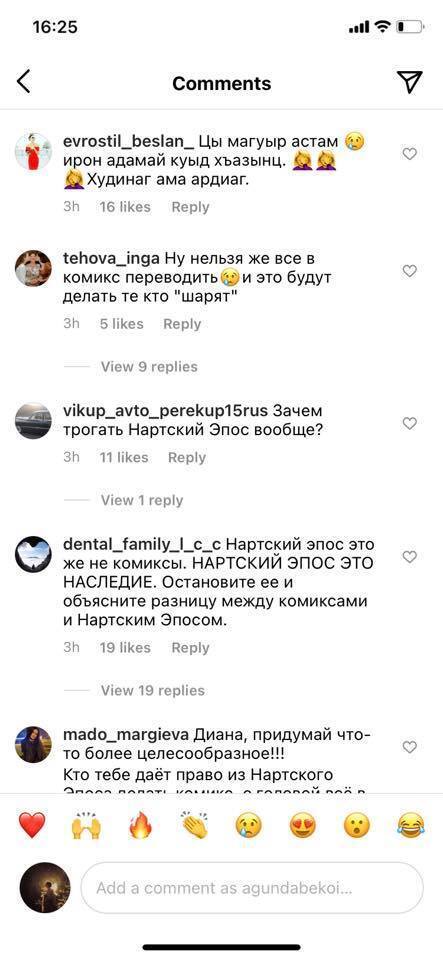Go back using the top-left arrow

click(23, 81)
